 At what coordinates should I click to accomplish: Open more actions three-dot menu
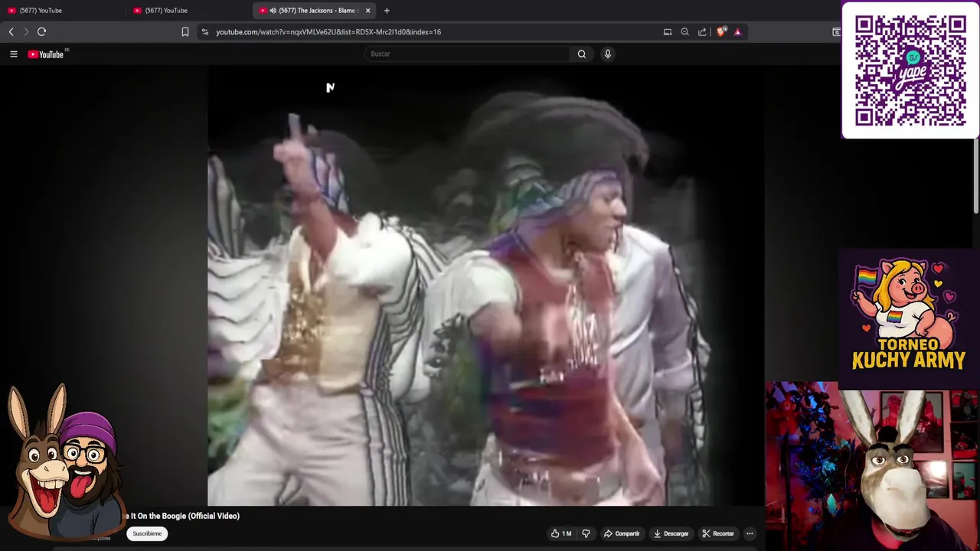point(750,533)
